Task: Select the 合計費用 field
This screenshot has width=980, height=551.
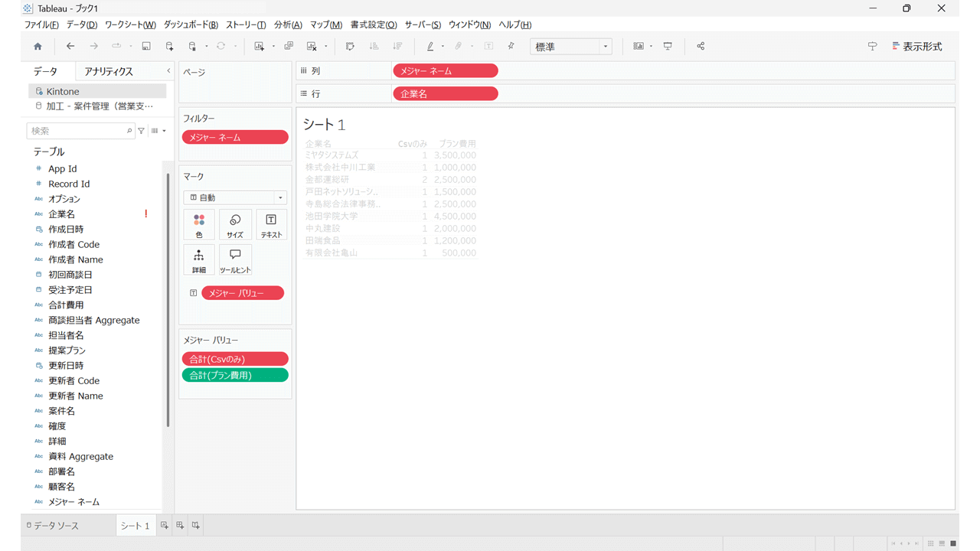Action: coord(67,305)
